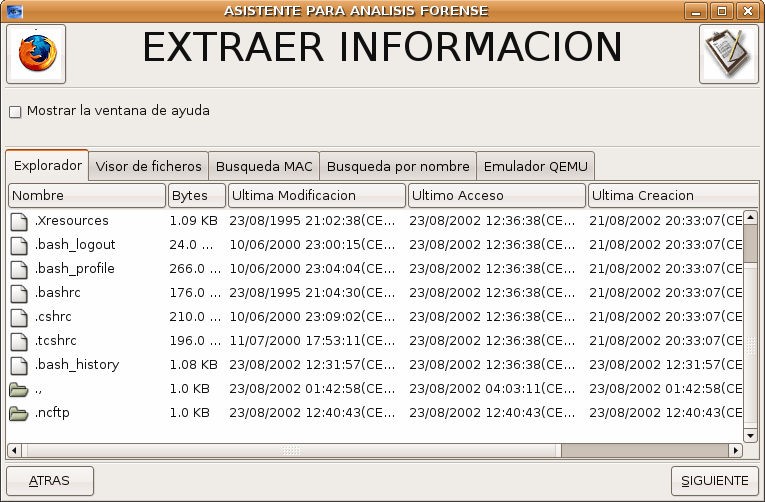
Task: Click the .bashrc file icon
Action: 19,293
